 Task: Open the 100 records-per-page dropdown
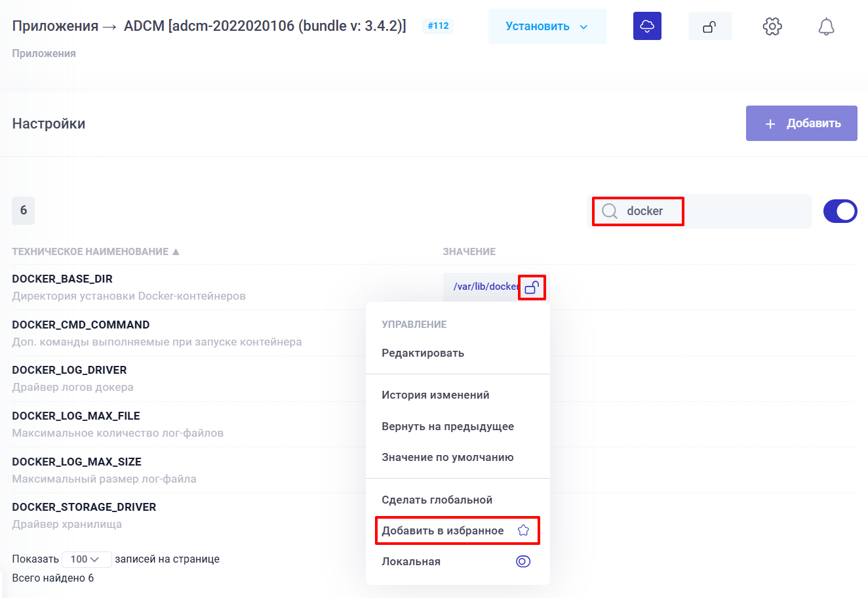coord(86,559)
